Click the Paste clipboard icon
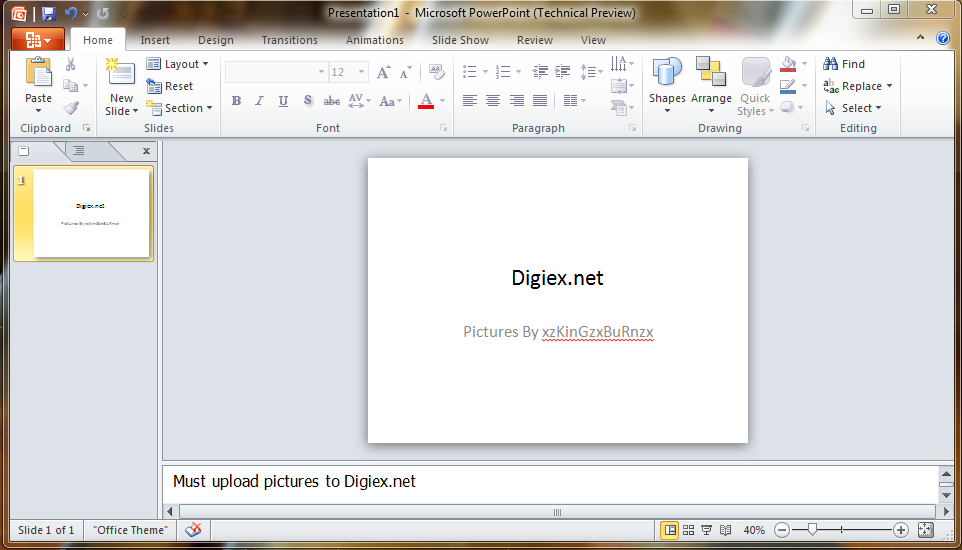The image size is (962, 550). coord(39,71)
